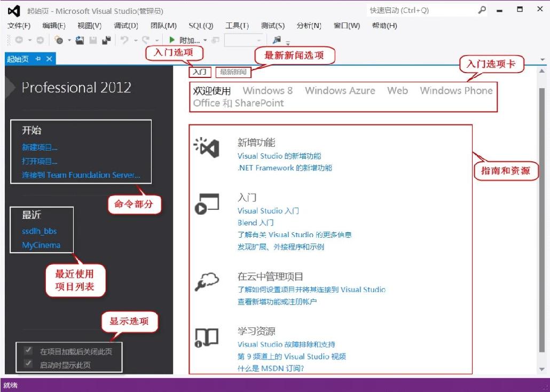Select the 欢迎使用 tab
Image resolution: width=550 pixels, height=392 pixels.
pyautogui.click(x=212, y=91)
